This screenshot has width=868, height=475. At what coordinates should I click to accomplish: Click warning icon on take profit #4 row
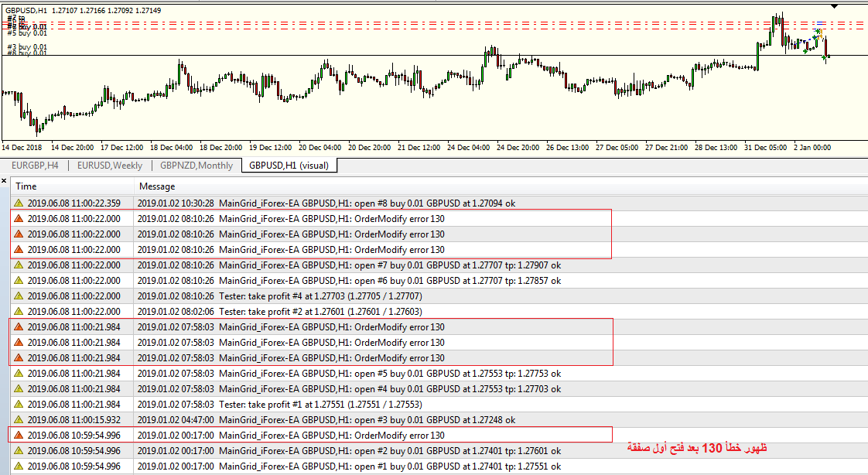pos(19,296)
